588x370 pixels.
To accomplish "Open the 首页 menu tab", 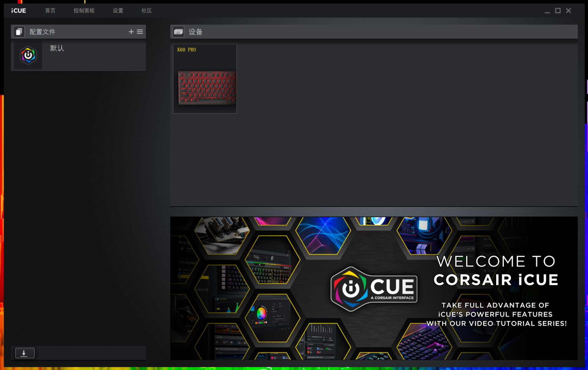I will pos(50,11).
